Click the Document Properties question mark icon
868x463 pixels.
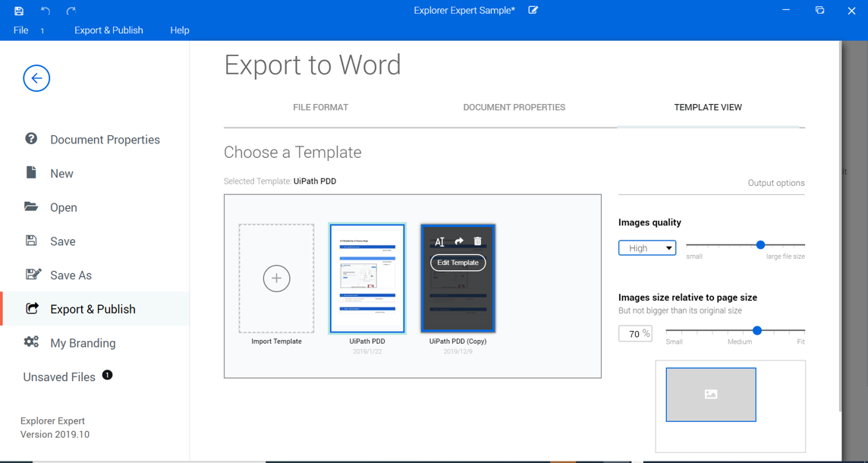pyautogui.click(x=31, y=139)
